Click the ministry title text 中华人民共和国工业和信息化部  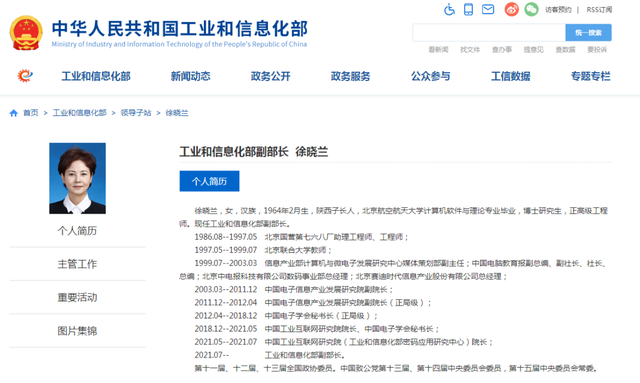pyautogui.click(x=180, y=29)
